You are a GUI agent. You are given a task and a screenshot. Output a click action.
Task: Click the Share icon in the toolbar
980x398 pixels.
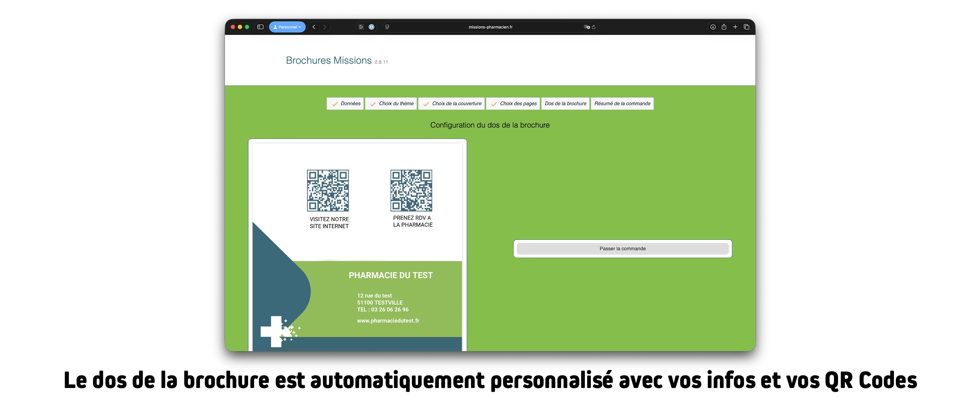(724, 26)
